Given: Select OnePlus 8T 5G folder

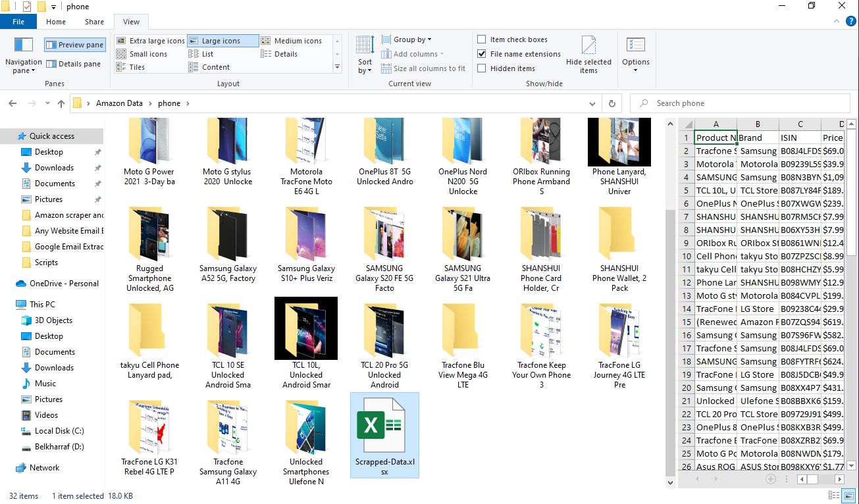Looking at the screenshot, I should pos(385,152).
